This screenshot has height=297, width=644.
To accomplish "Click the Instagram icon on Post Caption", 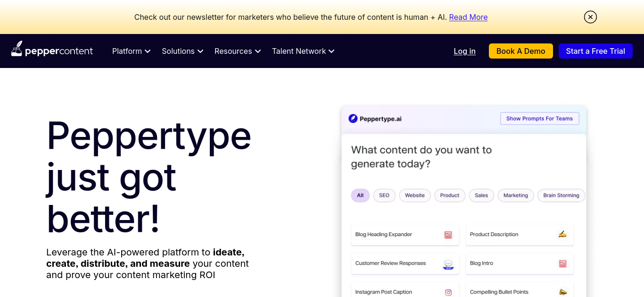I will coord(448,292).
